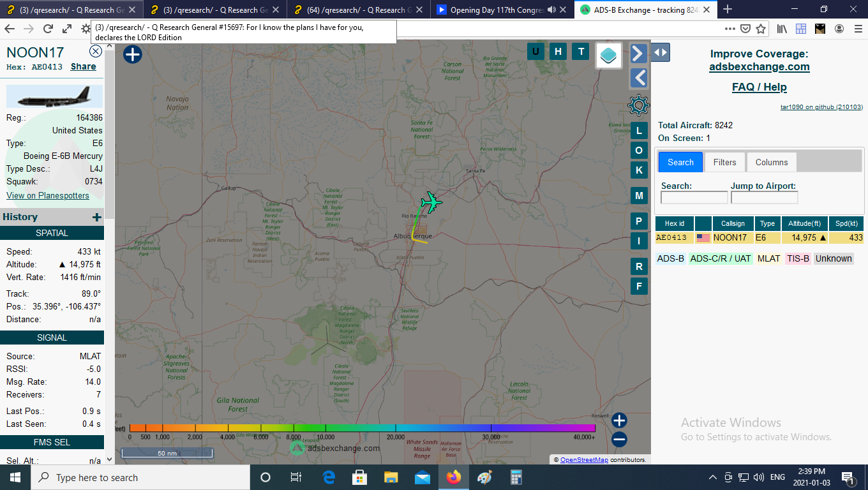
Task: Toggle the K map button
Action: [x=639, y=170]
